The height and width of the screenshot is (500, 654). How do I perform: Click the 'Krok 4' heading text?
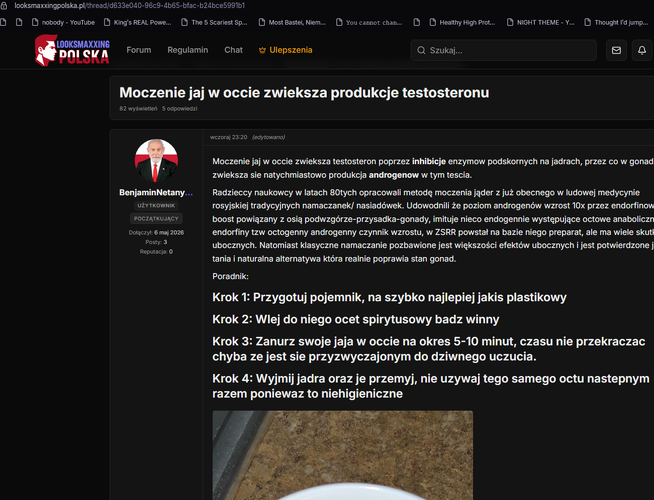click(431, 386)
